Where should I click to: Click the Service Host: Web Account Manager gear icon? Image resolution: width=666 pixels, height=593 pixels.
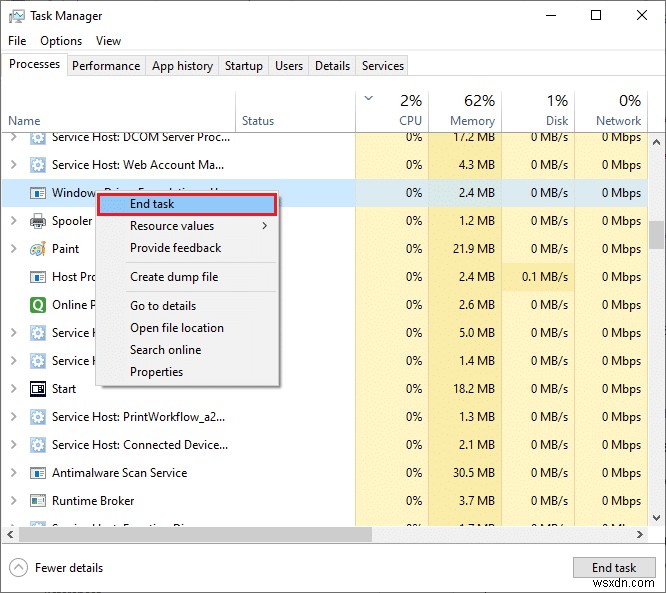click(x=38, y=165)
